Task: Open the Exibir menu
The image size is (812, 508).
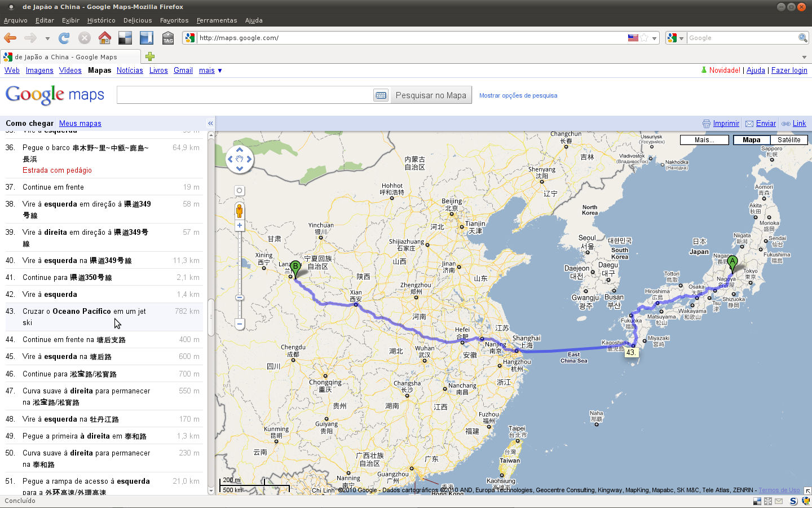Action: point(70,20)
